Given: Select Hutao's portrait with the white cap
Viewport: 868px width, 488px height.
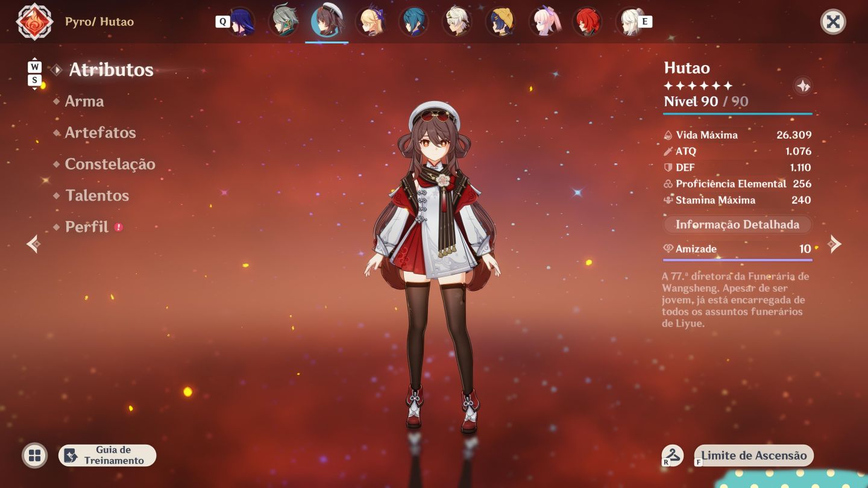Looking at the screenshot, I should coord(327,21).
